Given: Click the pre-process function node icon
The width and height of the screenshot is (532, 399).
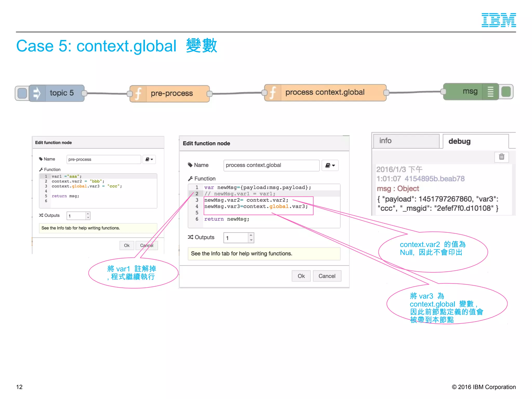Looking at the screenshot, I should tap(138, 94).
